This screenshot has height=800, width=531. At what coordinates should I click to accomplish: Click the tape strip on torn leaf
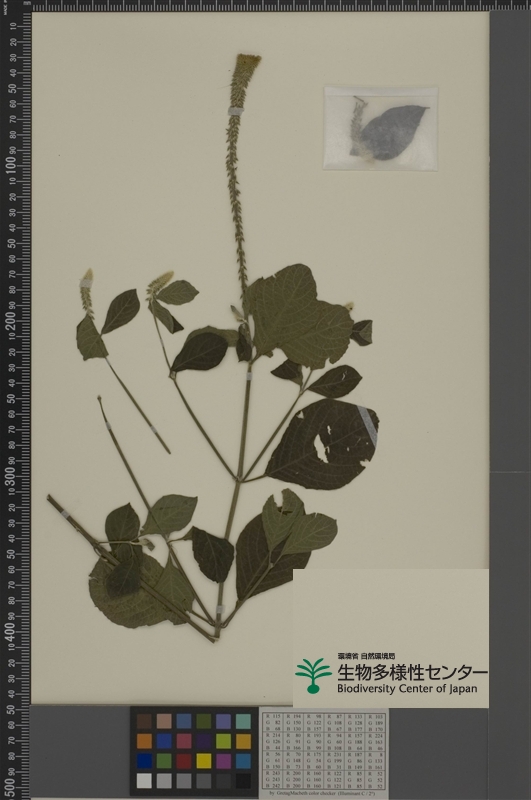coord(367,423)
